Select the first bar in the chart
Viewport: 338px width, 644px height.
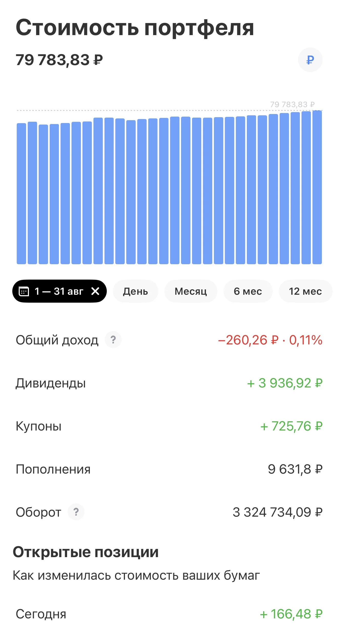pyautogui.click(x=22, y=193)
